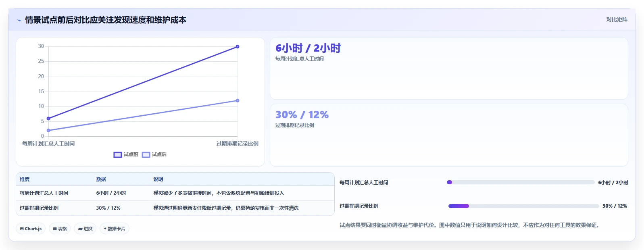Click the icon in the 表格 chip
This screenshot has height=250, width=644.
[x=55, y=229]
